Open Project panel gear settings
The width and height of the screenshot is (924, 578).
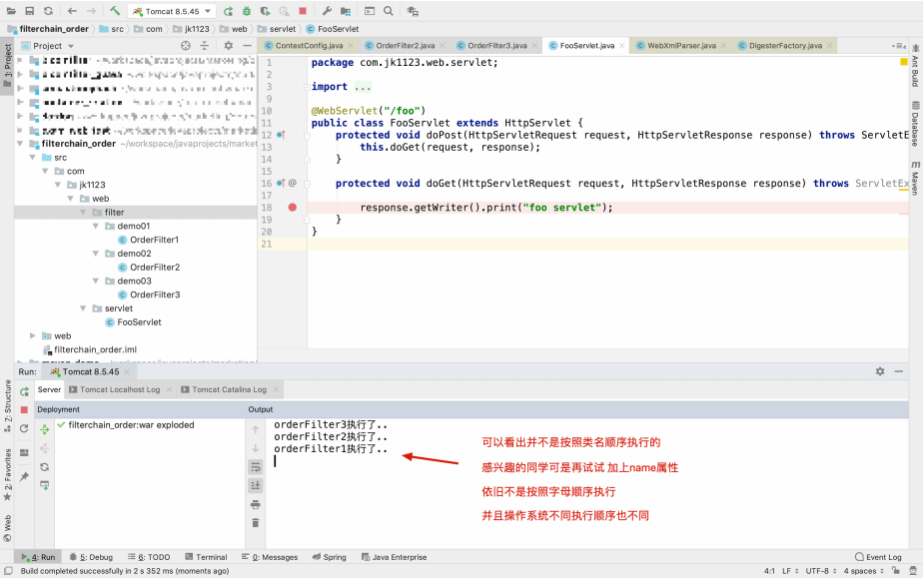pos(229,45)
